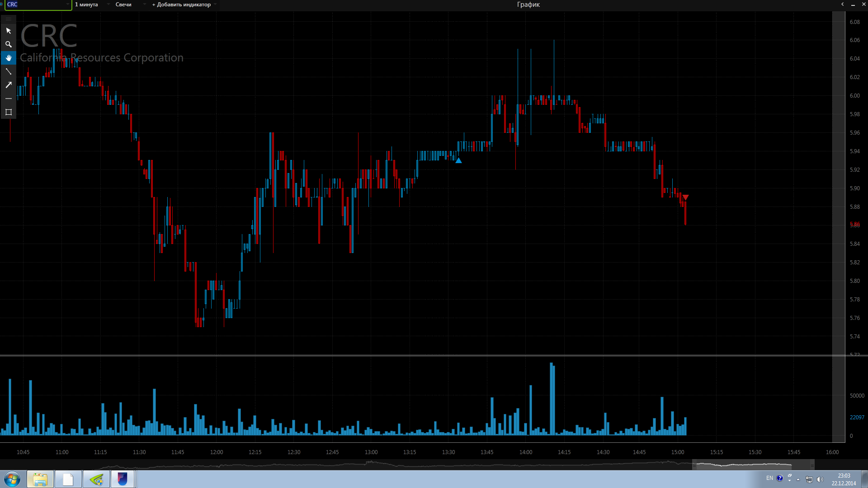Click the 22097 current volume label
The height and width of the screenshot is (488, 868).
(857, 417)
